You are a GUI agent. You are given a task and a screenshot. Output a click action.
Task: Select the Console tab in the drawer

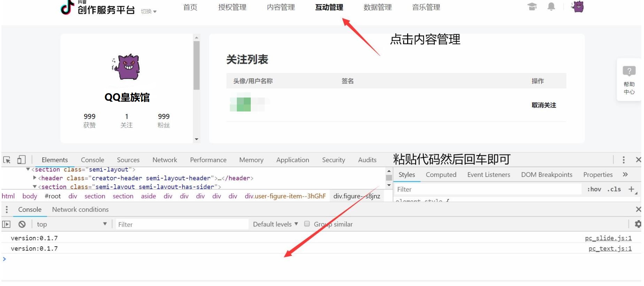[x=30, y=209]
